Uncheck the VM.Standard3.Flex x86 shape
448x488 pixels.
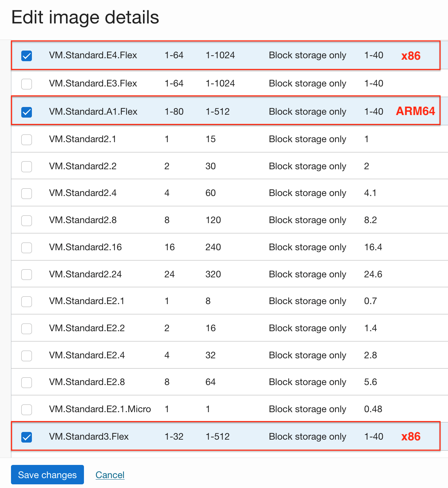pos(26,437)
